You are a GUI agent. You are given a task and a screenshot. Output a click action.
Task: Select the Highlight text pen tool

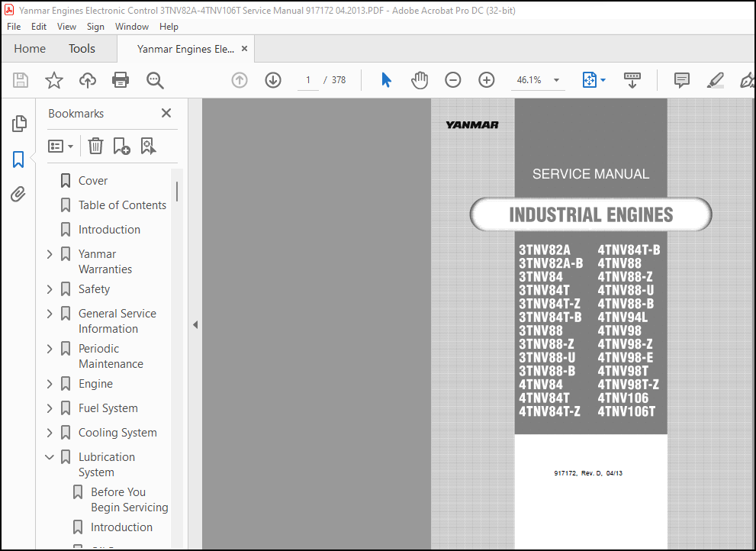(716, 80)
